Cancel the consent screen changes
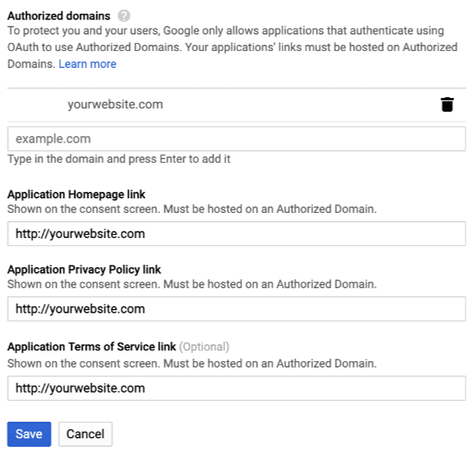 tap(85, 434)
